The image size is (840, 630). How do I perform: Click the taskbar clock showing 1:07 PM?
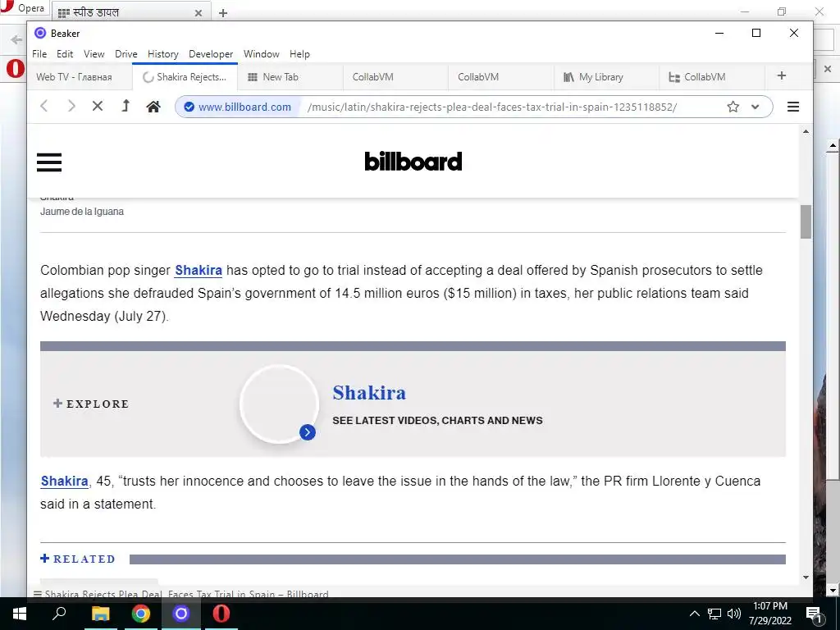tap(769, 614)
